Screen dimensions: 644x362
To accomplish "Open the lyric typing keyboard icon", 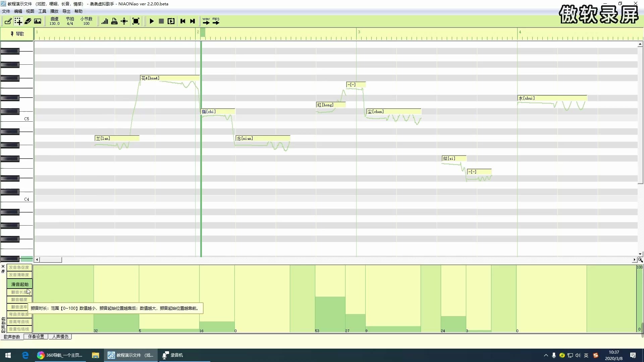I will pos(114,21).
